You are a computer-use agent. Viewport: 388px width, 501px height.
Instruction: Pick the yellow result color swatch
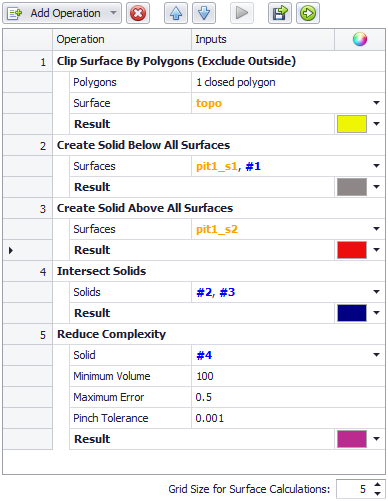pos(352,124)
